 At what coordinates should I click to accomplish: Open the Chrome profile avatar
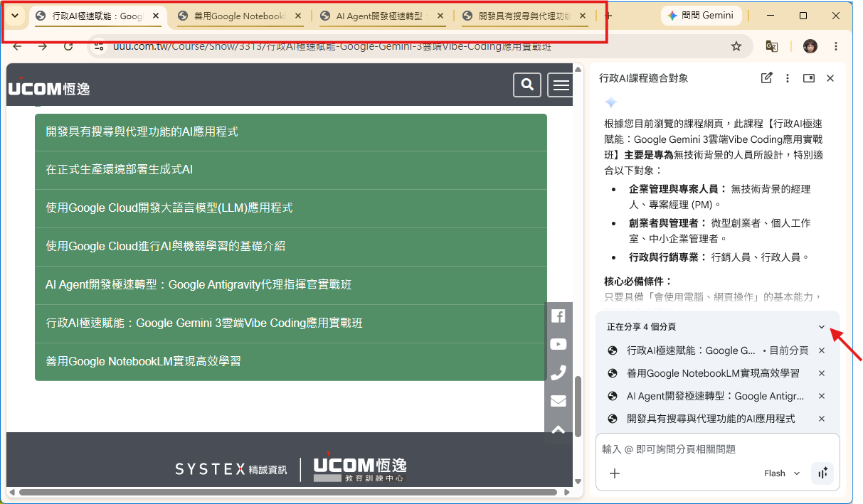810,46
